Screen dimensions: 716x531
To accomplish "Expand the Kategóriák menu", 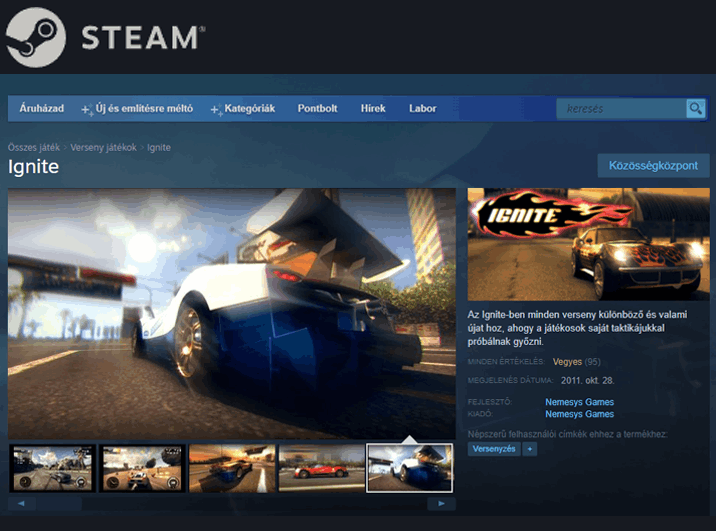I will point(243,108).
